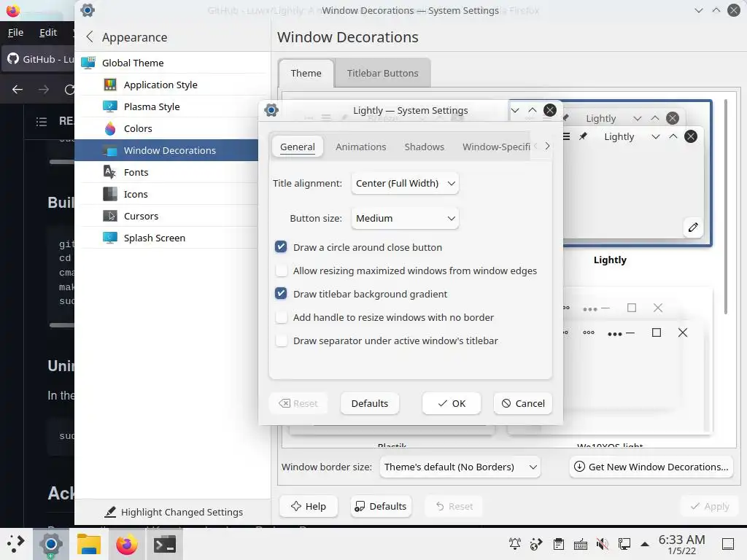Click Defaults in Window Decorations page

pos(381,506)
